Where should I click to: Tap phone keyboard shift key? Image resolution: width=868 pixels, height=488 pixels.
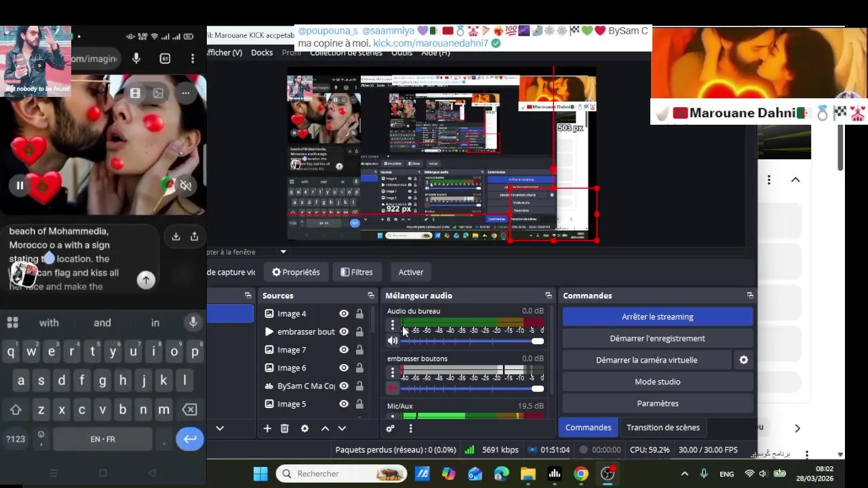16,409
